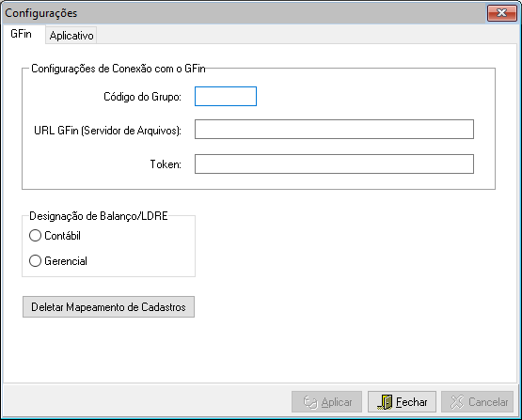The width and height of the screenshot is (522, 420).
Task: Click the Configurações title bar text
Action: coord(41,13)
